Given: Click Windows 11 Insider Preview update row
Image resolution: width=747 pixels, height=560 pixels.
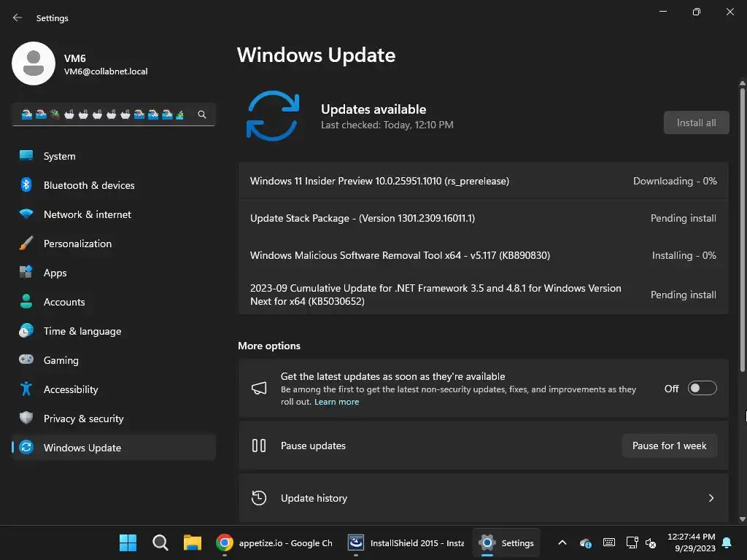Looking at the screenshot, I should [x=483, y=181].
